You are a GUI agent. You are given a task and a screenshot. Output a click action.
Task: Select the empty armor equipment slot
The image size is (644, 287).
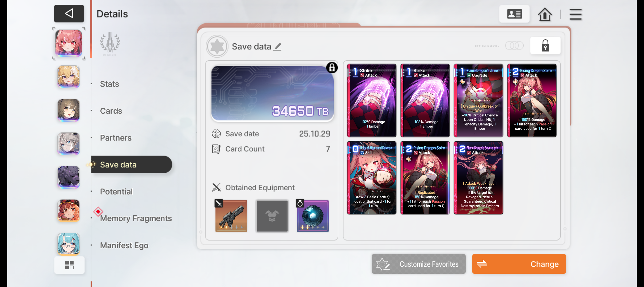point(272,216)
